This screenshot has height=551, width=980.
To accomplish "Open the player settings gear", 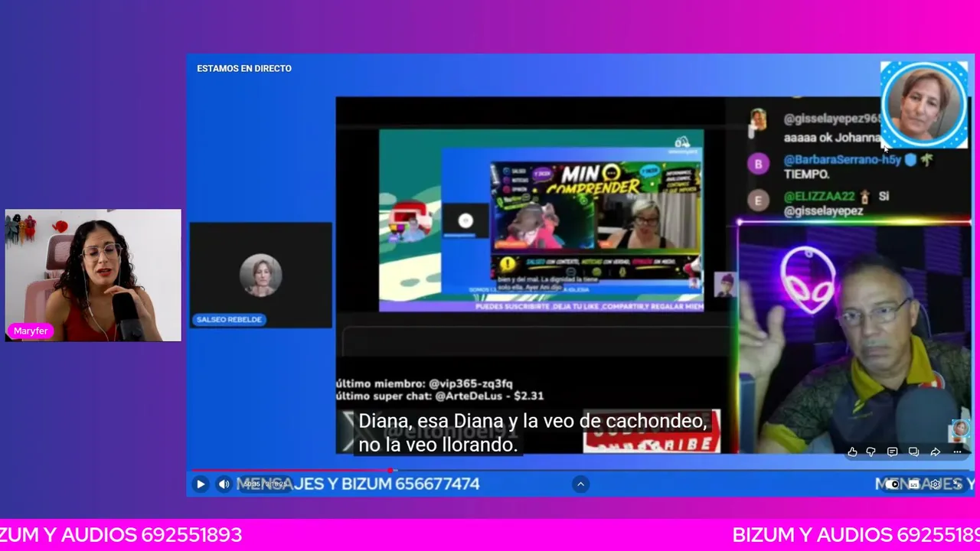I will click(935, 484).
